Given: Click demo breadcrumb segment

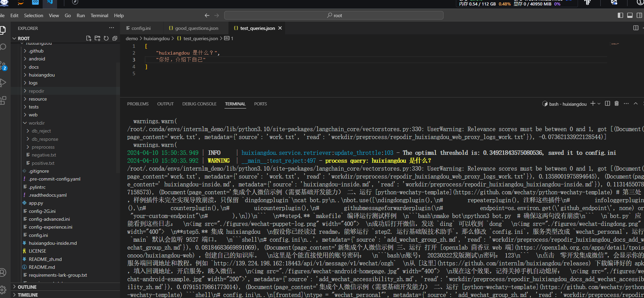Looking at the screenshot, I should (x=132, y=38).
